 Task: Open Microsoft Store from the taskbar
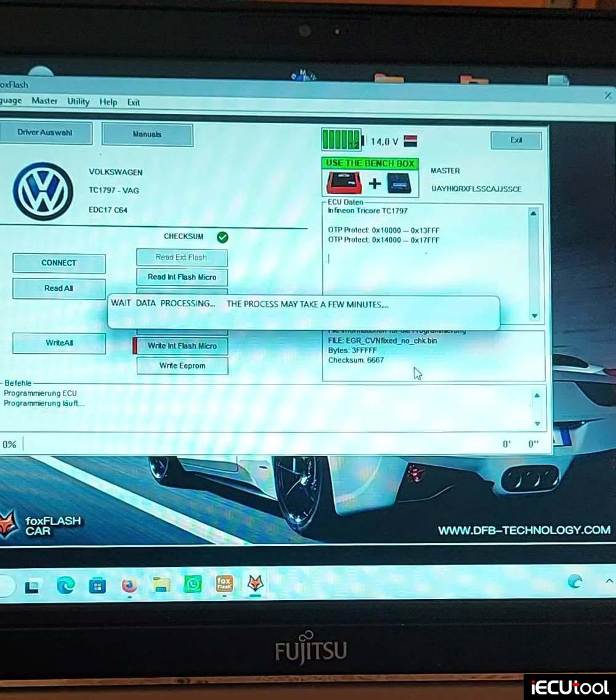(97, 585)
